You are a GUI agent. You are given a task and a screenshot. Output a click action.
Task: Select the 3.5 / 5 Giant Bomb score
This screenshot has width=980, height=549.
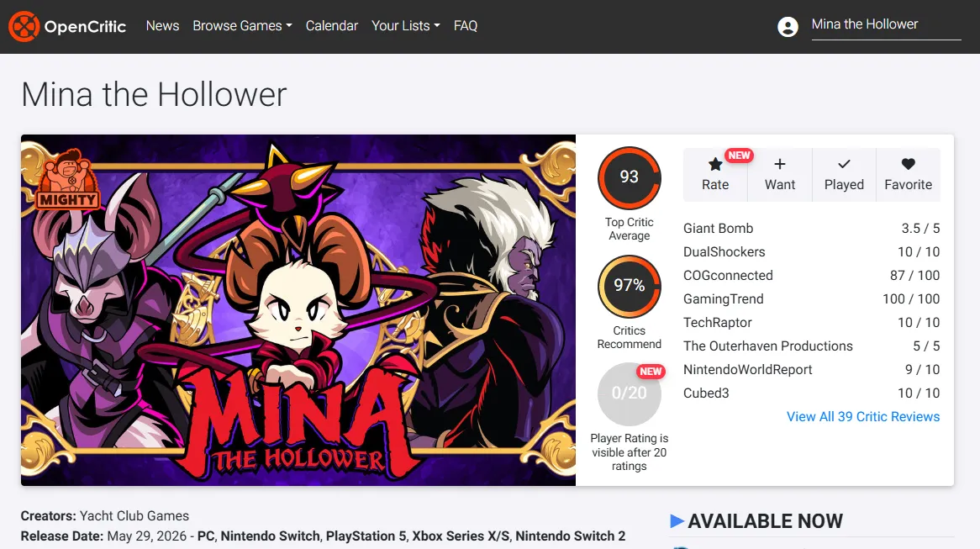coord(920,228)
